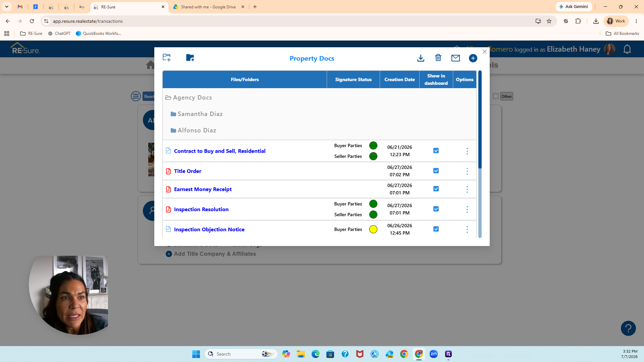
Task: Click the Gmail pinned tab
Action: tap(20, 7)
